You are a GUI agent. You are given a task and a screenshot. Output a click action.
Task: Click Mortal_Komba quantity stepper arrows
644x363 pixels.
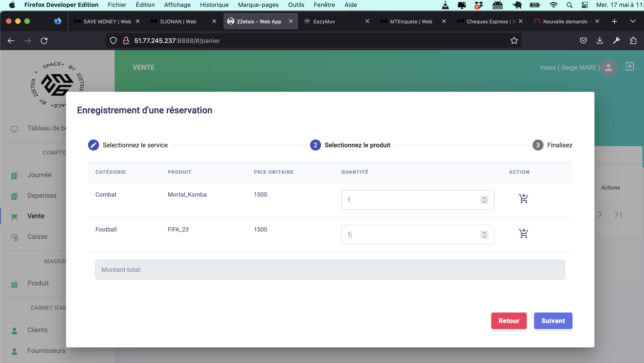click(484, 200)
